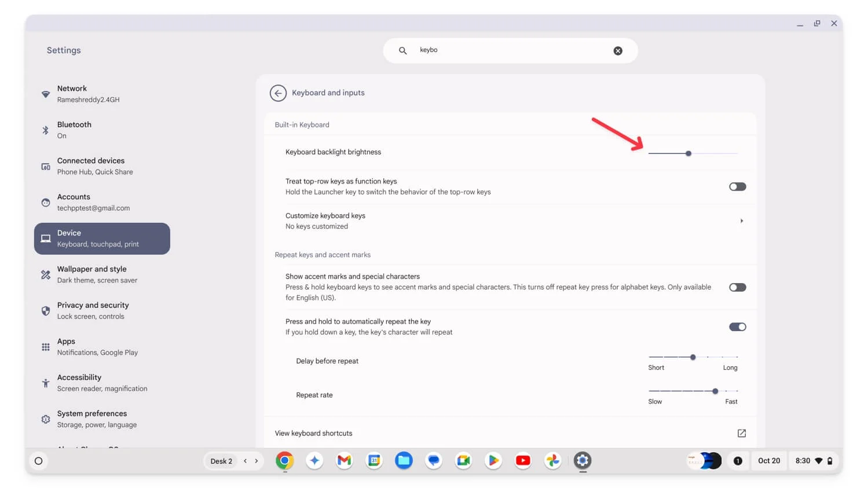Click the Fast label under Repeat rate
This screenshot has height=488, width=868.
tap(731, 402)
